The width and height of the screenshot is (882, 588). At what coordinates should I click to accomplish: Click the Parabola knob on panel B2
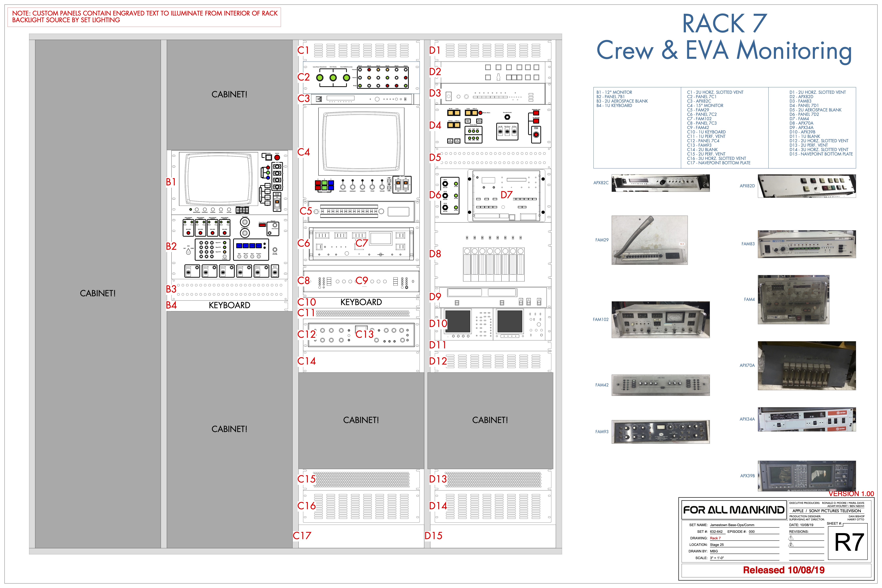(225, 256)
